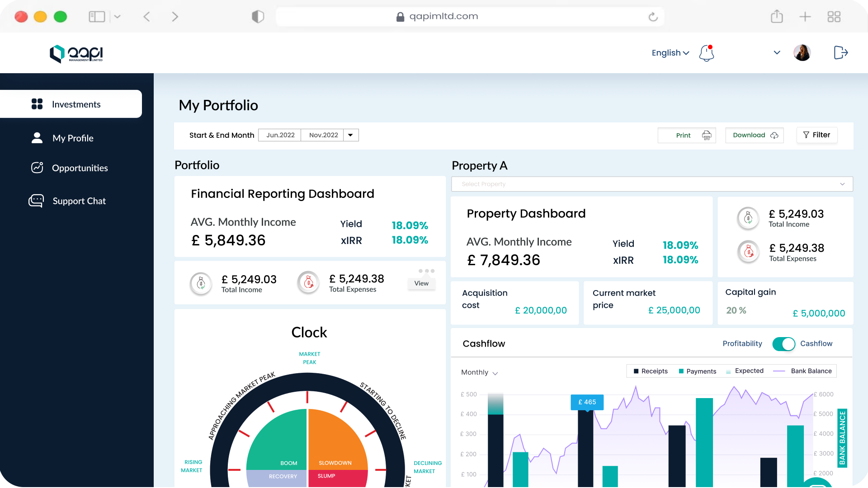Expand the sidebar toggle chevron menu
The width and height of the screenshot is (868, 488).
[x=117, y=17]
